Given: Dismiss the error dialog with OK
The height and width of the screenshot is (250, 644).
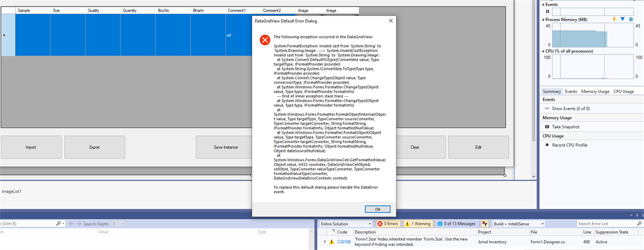Looking at the screenshot, I should click(x=377, y=209).
